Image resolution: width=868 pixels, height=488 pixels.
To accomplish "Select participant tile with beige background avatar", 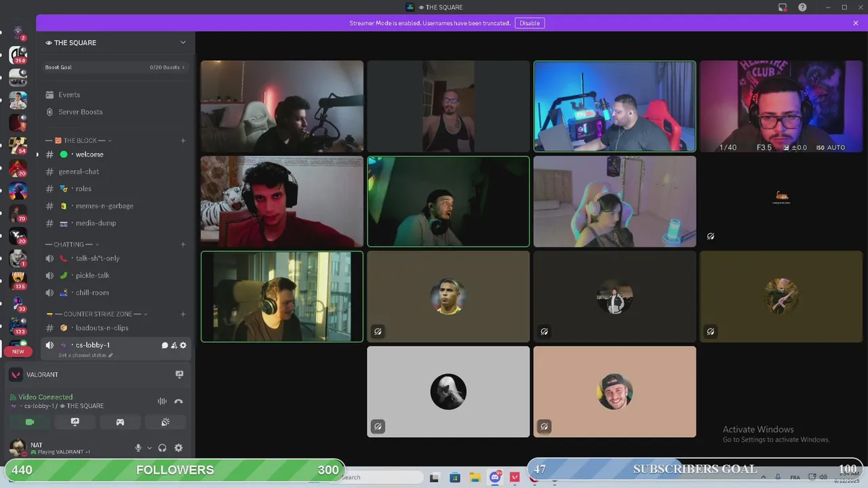I will click(x=614, y=392).
